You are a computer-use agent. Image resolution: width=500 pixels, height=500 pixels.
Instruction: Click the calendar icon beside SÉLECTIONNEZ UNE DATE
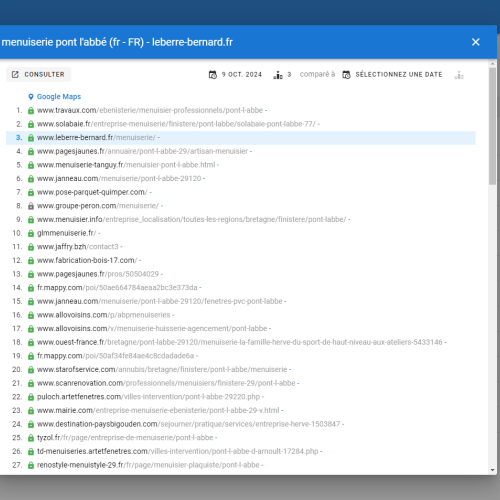click(346, 75)
